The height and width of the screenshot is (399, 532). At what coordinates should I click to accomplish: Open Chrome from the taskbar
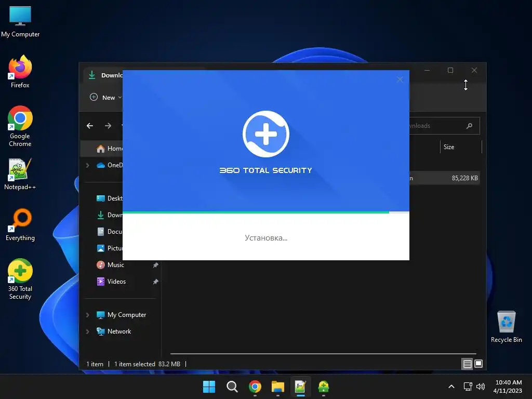click(x=255, y=387)
